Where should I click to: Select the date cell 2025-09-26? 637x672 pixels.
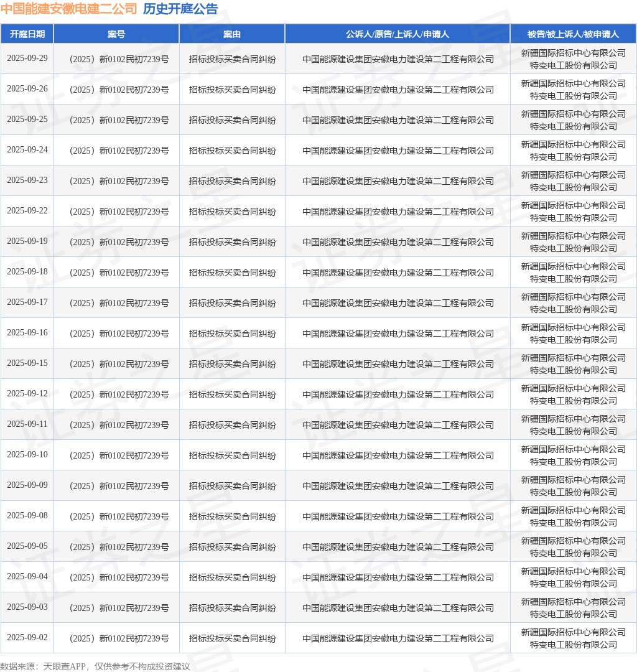pyautogui.click(x=27, y=89)
